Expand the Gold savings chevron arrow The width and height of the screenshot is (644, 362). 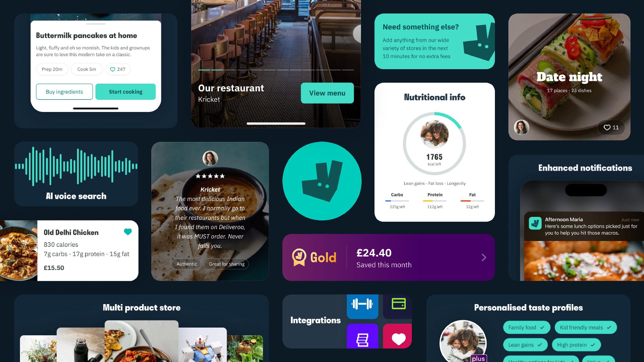pyautogui.click(x=484, y=257)
